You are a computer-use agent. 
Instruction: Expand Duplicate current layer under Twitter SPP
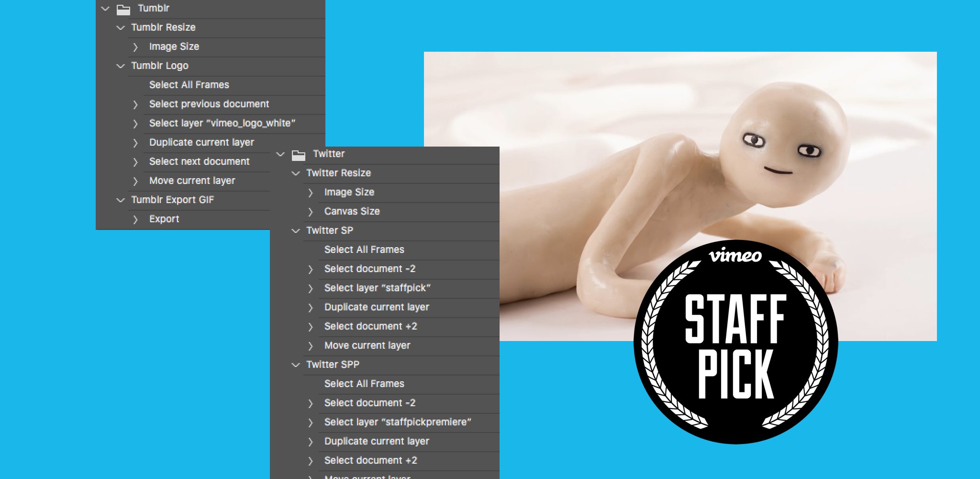pos(311,442)
